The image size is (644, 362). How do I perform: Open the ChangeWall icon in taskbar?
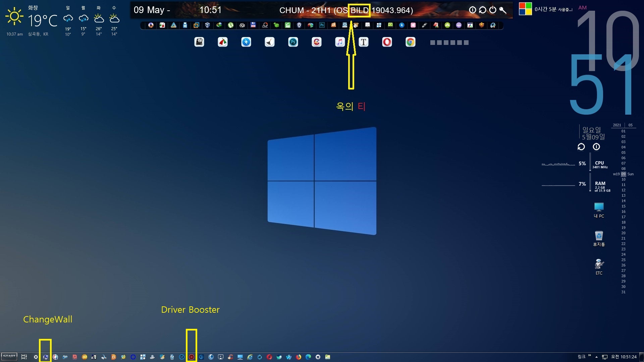(46, 357)
